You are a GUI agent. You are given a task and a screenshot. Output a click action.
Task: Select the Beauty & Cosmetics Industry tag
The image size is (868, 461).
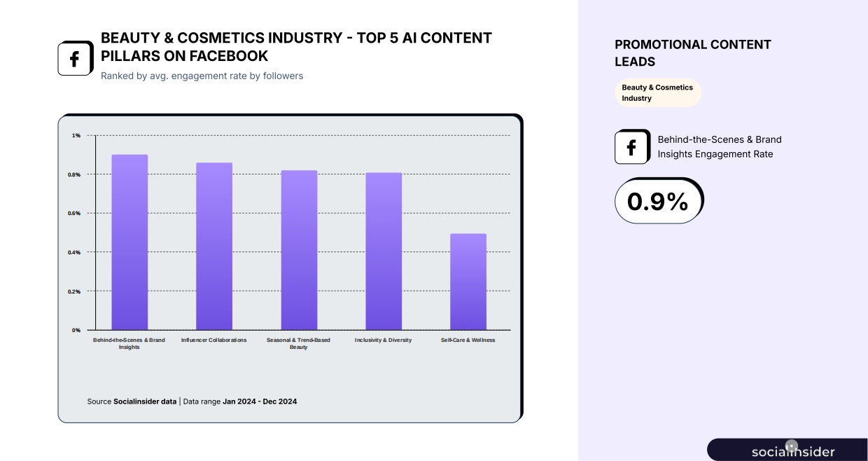click(x=657, y=92)
